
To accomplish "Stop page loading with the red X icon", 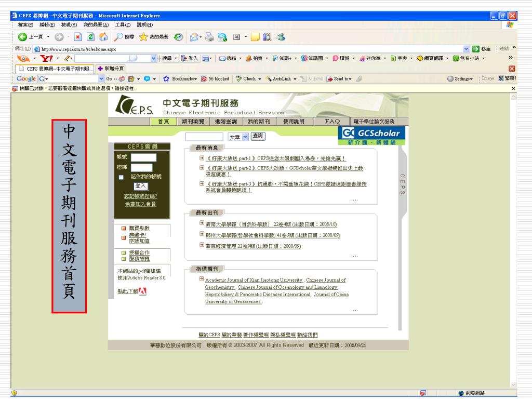I will coord(78,37).
